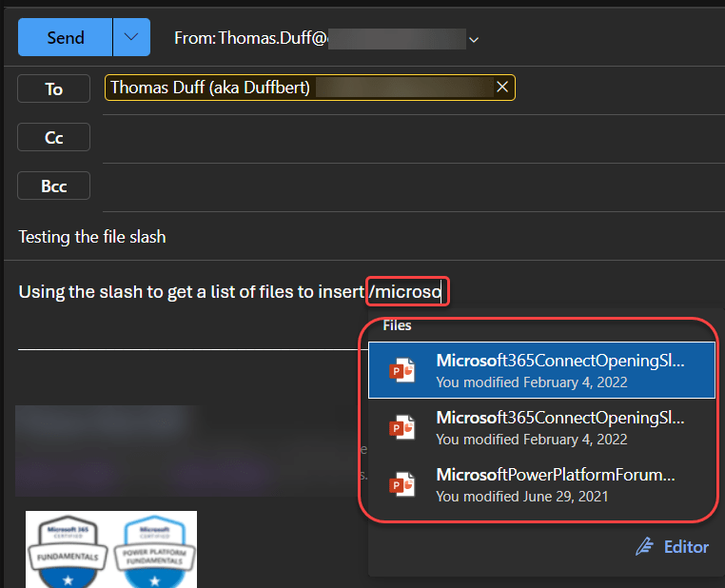Click the Power Platform Fundamentals badge image
The width and height of the screenshot is (725, 588).
[x=153, y=550]
